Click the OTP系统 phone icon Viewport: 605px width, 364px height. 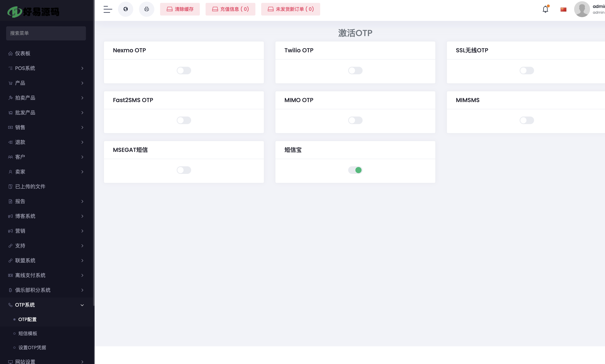point(10,305)
